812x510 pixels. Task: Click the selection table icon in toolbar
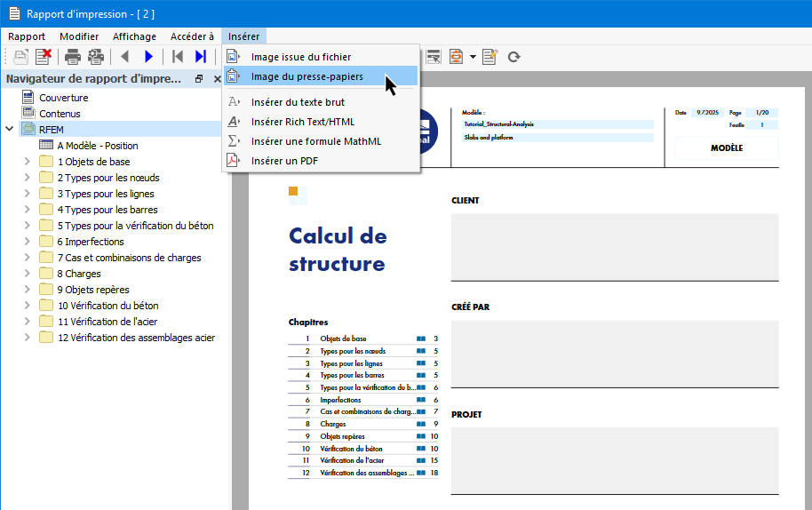tap(434, 57)
